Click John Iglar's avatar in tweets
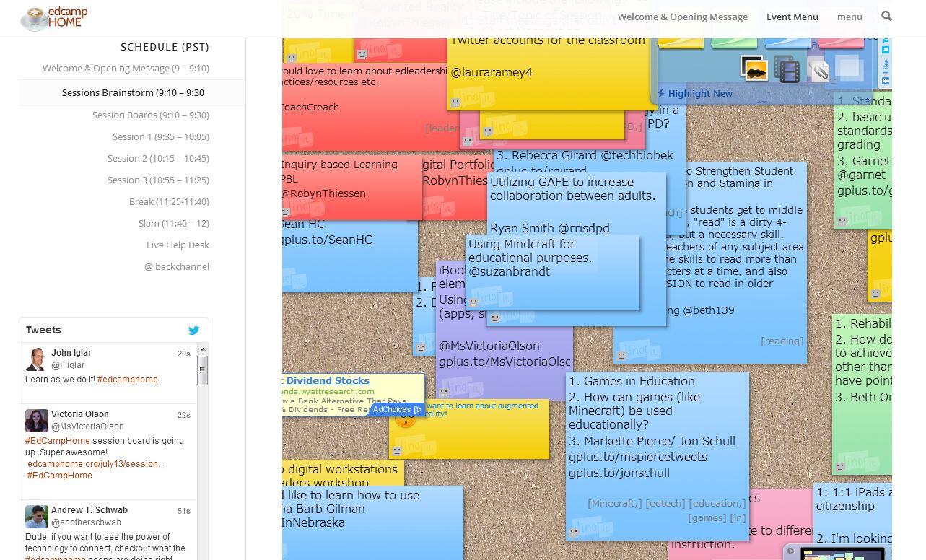This screenshot has width=926, height=560. (36, 359)
